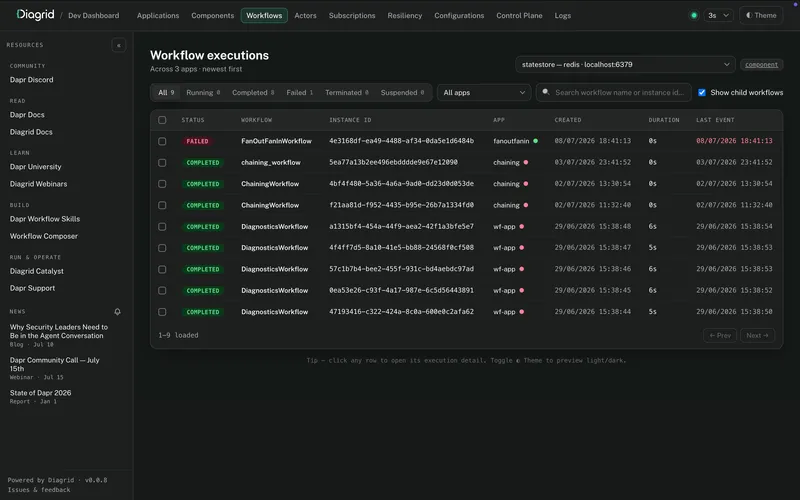Focus the workflow search field
Viewport: 800px width, 500px height.
point(614,92)
